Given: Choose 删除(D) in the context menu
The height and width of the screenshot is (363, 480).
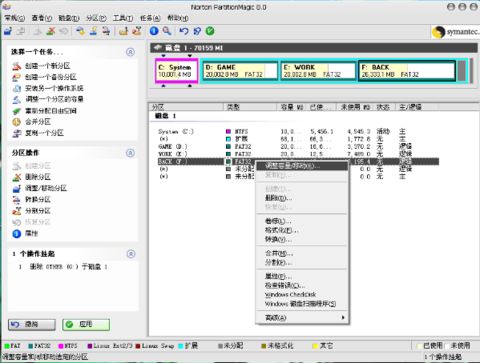Looking at the screenshot, I should pos(302,198).
